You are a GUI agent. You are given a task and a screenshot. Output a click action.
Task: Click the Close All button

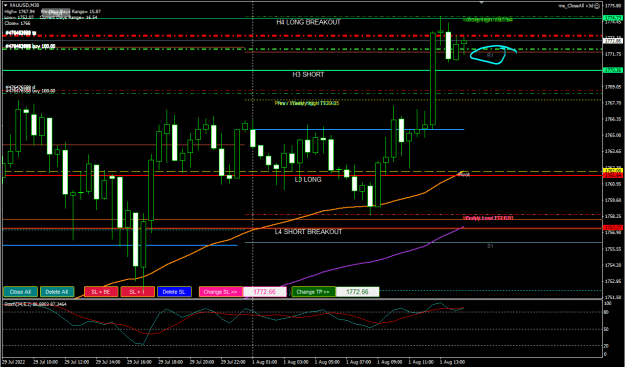tap(20, 292)
